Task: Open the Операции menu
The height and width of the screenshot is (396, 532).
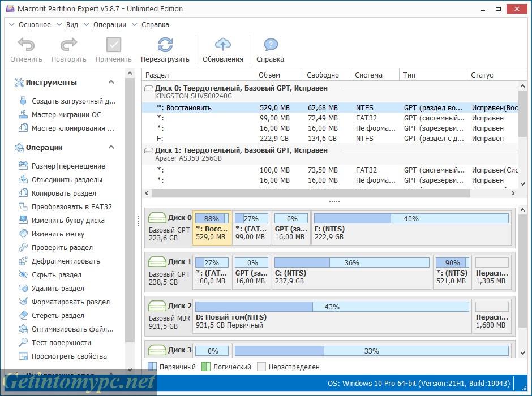Action: 109,24
